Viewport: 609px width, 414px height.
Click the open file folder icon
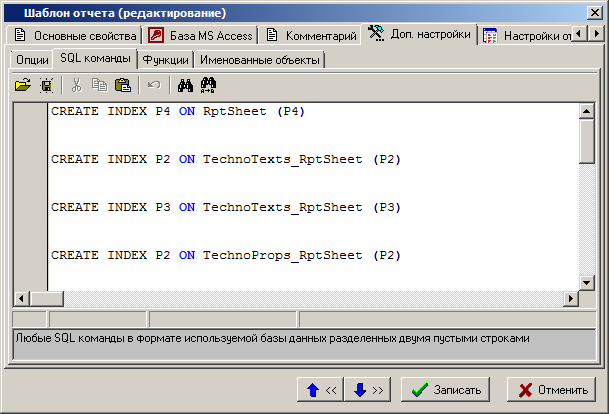pyautogui.click(x=22, y=86)
